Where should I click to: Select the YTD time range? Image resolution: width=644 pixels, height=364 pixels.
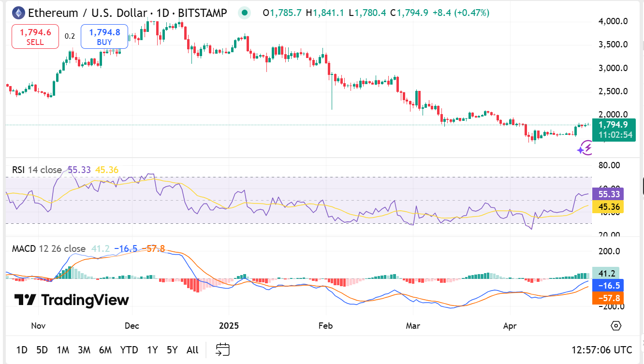pyautogui.click(x=129, y=350)
